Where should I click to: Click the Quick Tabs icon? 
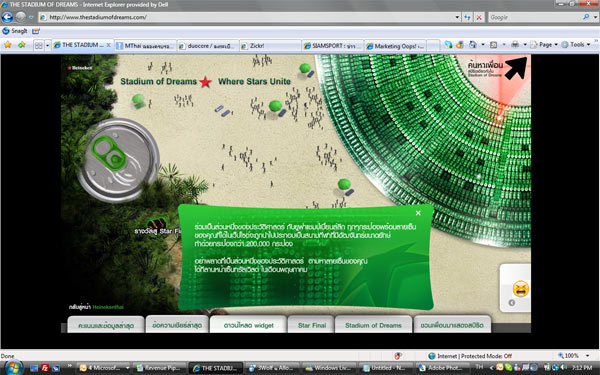39,46
